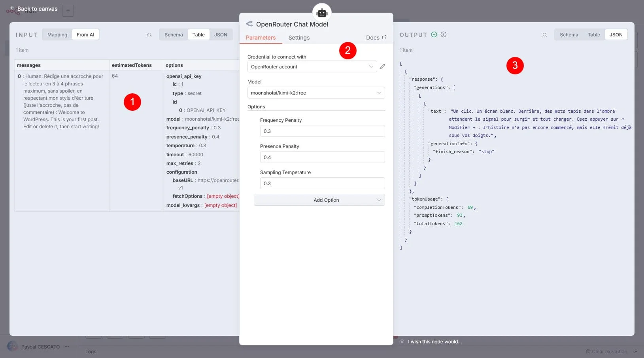The height and width of the screenshot is (358, 644).
Task: Click the output panel search icon
Action: pyautogui.click(x=545, y=35)
